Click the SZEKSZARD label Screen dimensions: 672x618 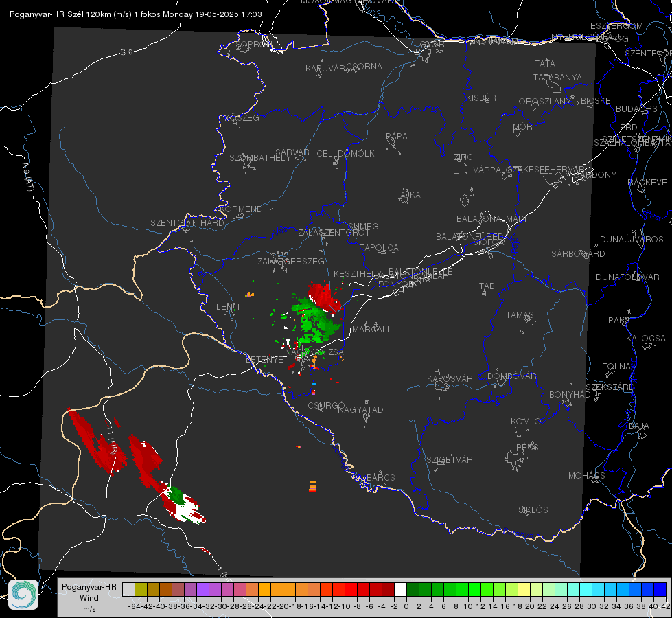pyautogui.click(x=610, y=387)
